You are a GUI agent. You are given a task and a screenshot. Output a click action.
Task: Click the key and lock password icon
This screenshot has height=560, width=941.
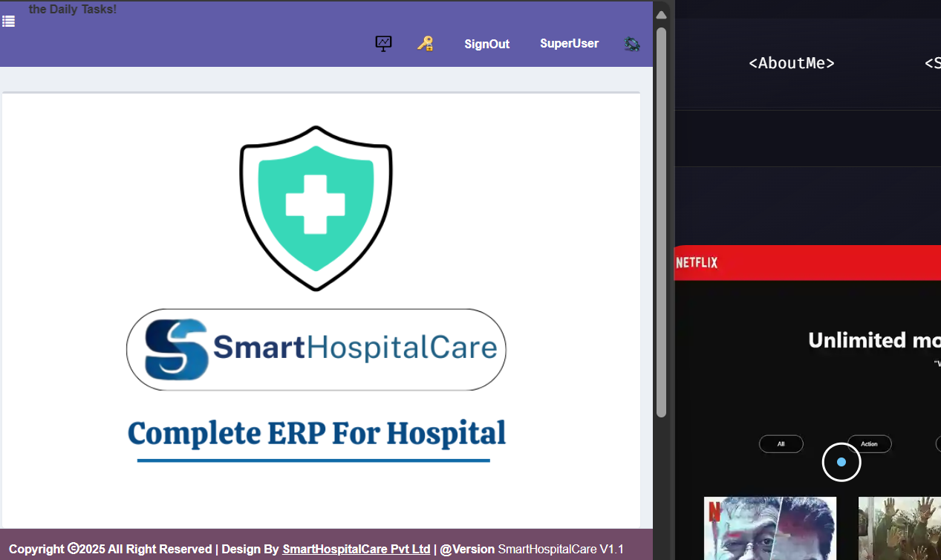[425, 44]
